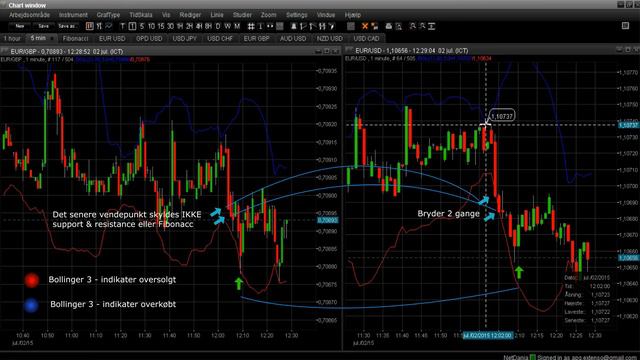The height and width of the screenshot is (360, 640).
Task: Click the zoom out magnifier icon
Action: coord(422,26)
